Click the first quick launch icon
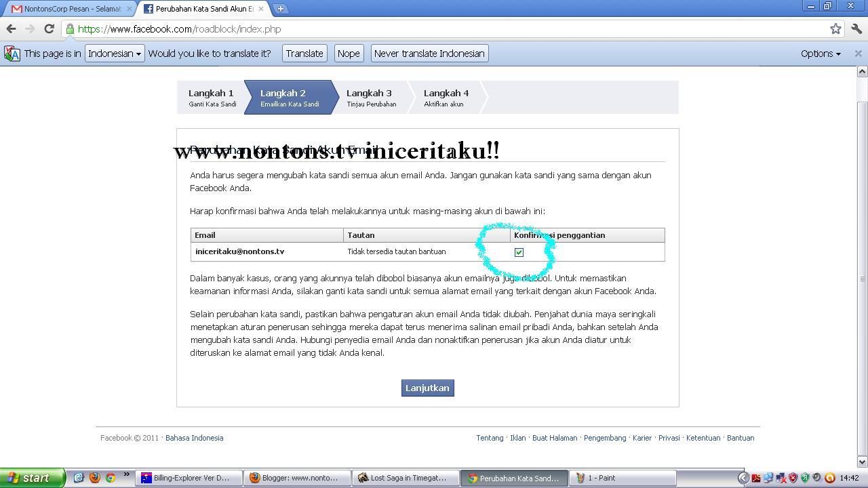The width and height of the screenshot is (868, 488). (79, 478)
